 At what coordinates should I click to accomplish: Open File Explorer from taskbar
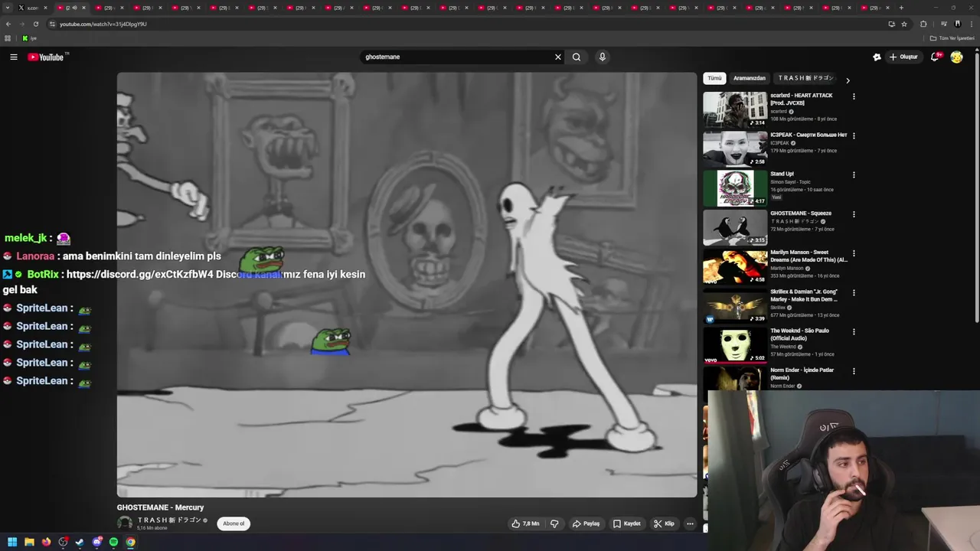click(29, 542)
